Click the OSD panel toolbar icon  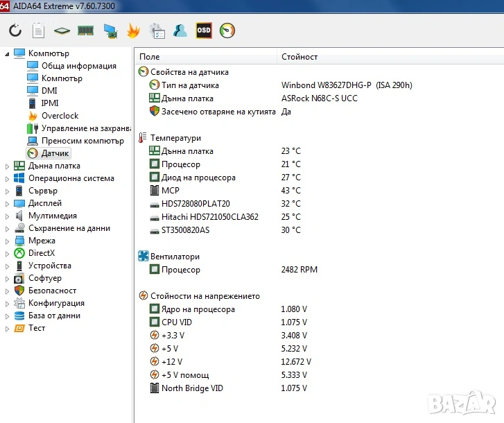204,31
